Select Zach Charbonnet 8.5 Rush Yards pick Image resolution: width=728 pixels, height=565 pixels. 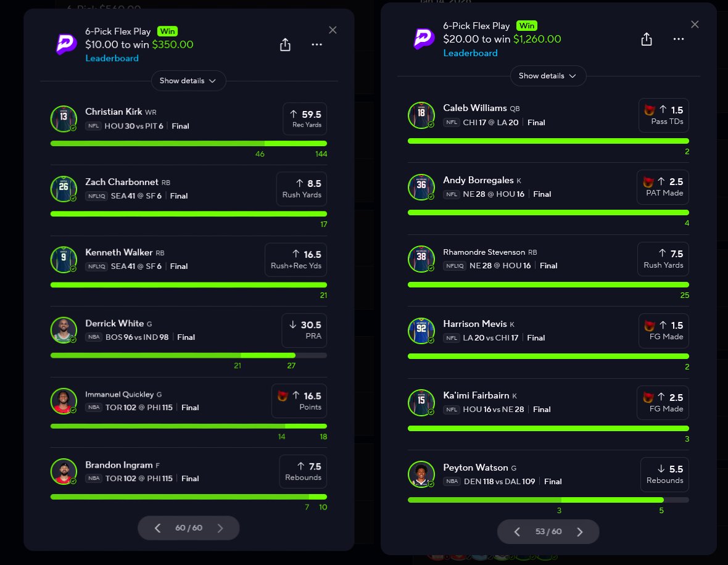tap(301, 189)
